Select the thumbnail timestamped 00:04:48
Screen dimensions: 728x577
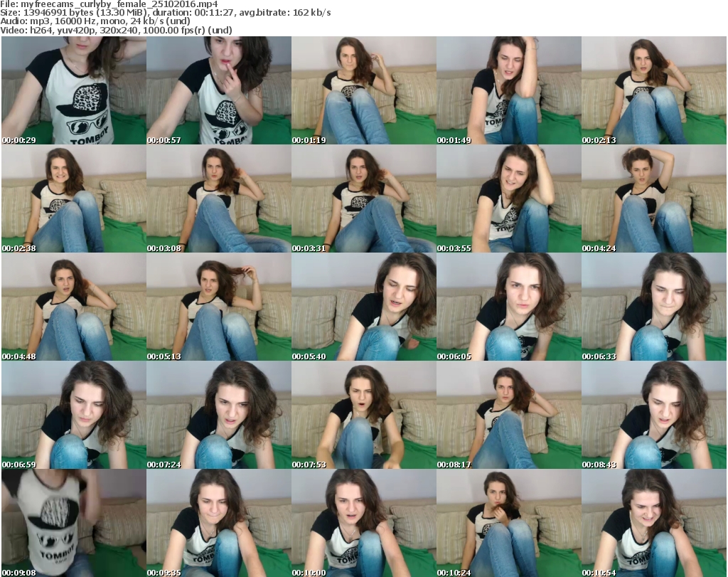click(74, 307)
